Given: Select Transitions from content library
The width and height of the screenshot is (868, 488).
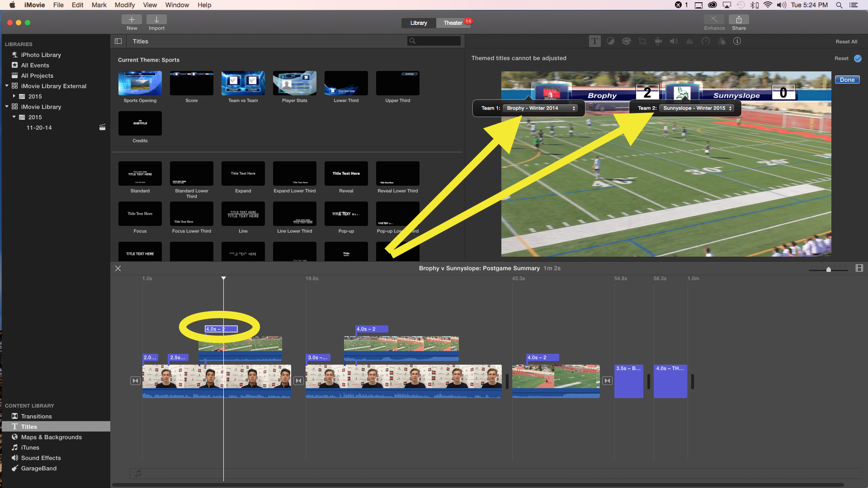Looking at the screenshot, I should [x=36, y=416].
